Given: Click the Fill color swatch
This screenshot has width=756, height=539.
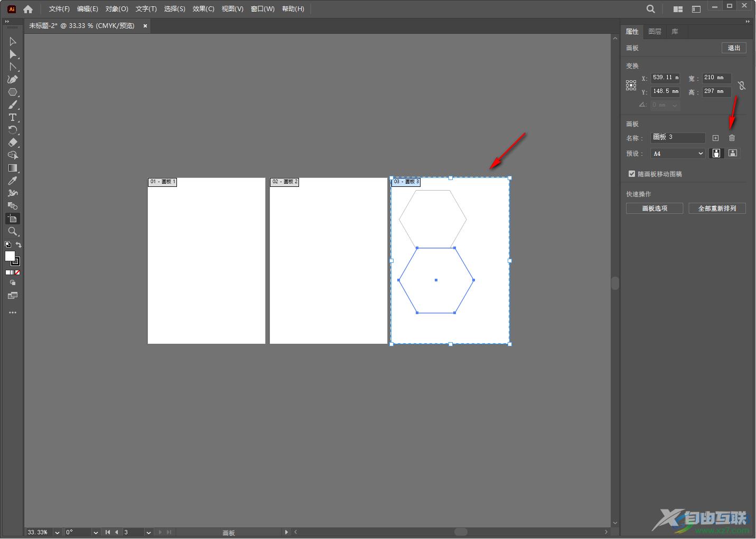Looking at the screenshot, I should click(10, 256).
